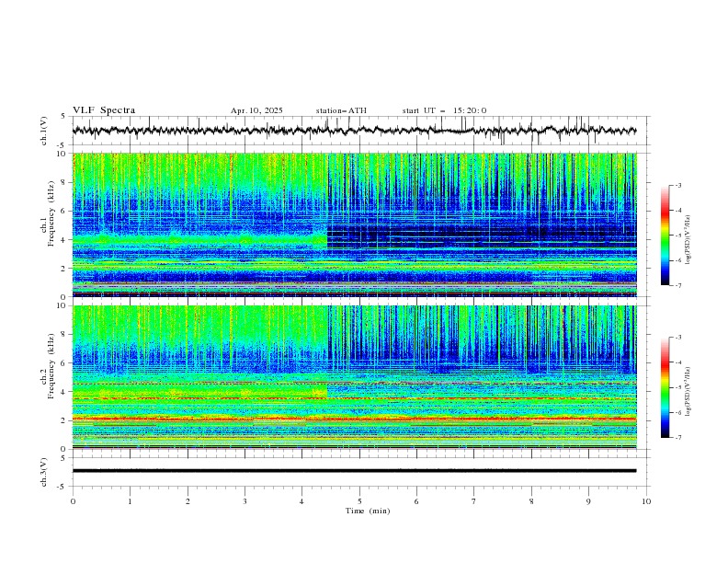Click the 'start UT = 15:20:0' text
Image resolution: width=728 pixels, height=563 pixels.
(444, 110)
